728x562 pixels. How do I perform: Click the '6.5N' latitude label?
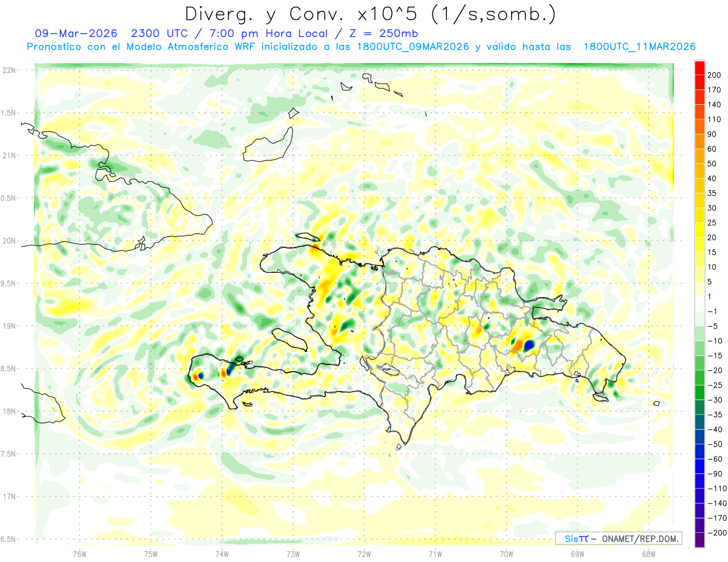[8, 539]
